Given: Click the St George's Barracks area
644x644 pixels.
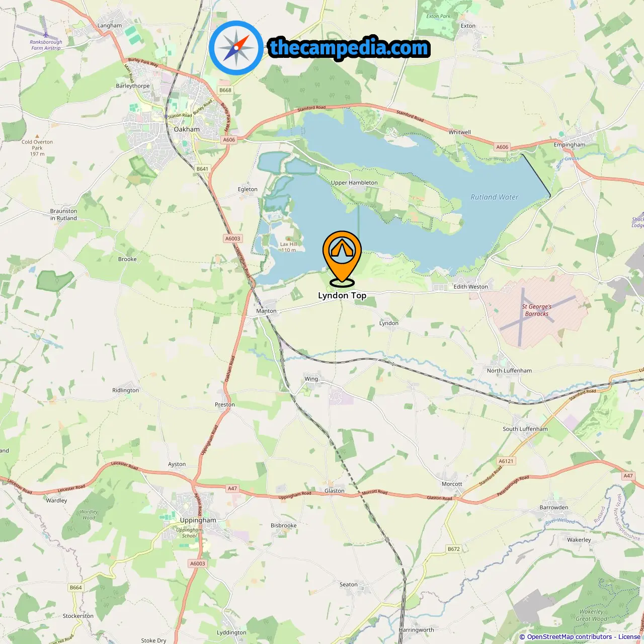Looking at the screenshot, I should click(537, 310).
